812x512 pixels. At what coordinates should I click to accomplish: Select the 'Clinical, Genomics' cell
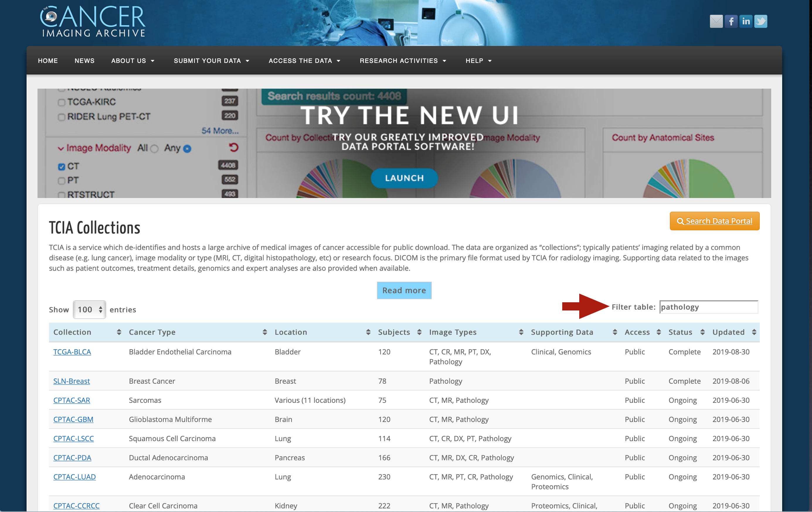(x=561, y=352)
